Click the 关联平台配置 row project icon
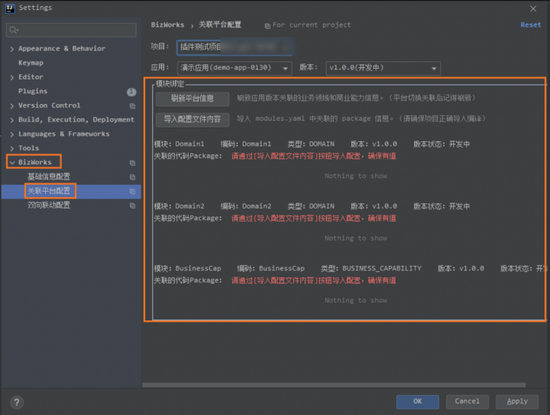This screenshot has width=550, height=415. click(132, 192)
